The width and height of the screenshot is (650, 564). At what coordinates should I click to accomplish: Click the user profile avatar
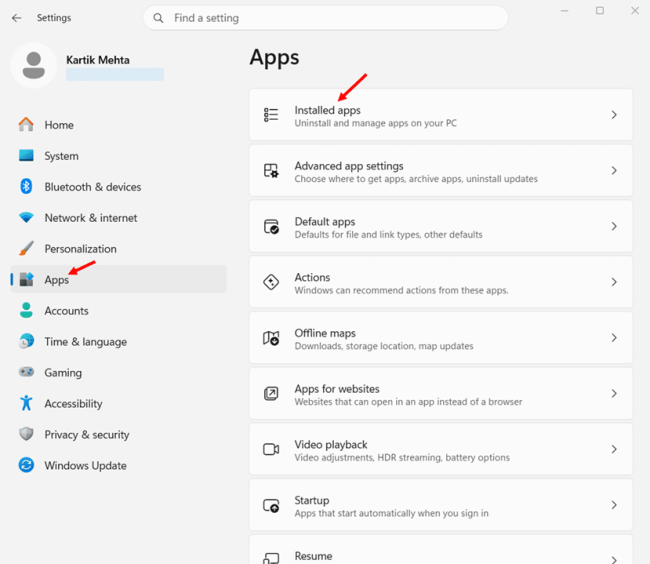pyautogui.click(x=34, y=65)
